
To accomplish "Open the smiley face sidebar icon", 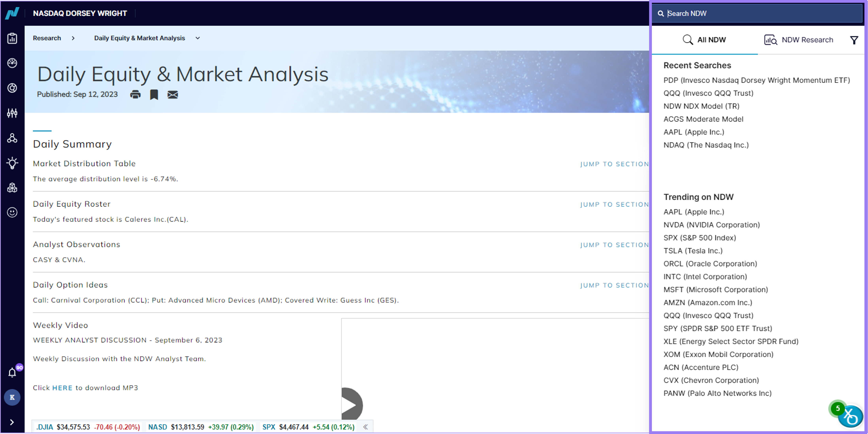I will point(12,212).
